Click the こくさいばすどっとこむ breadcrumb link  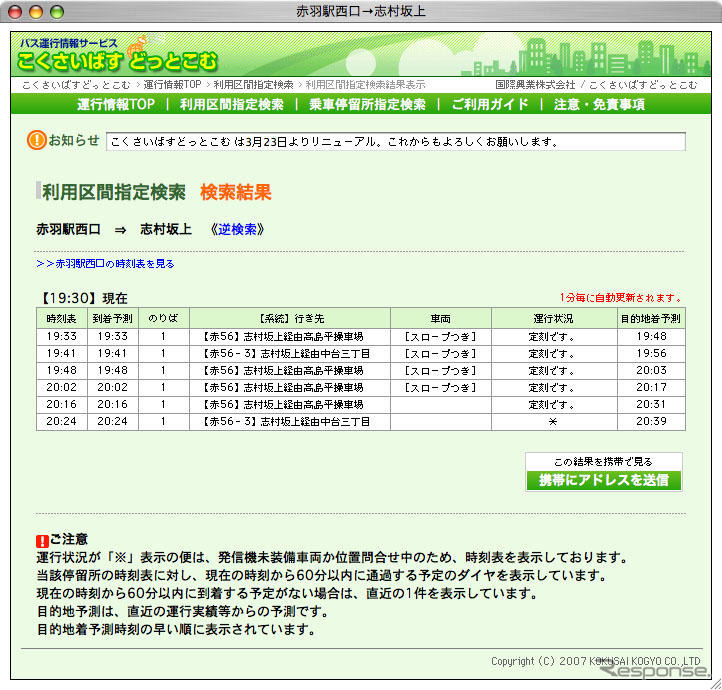(x=76, y=85)
